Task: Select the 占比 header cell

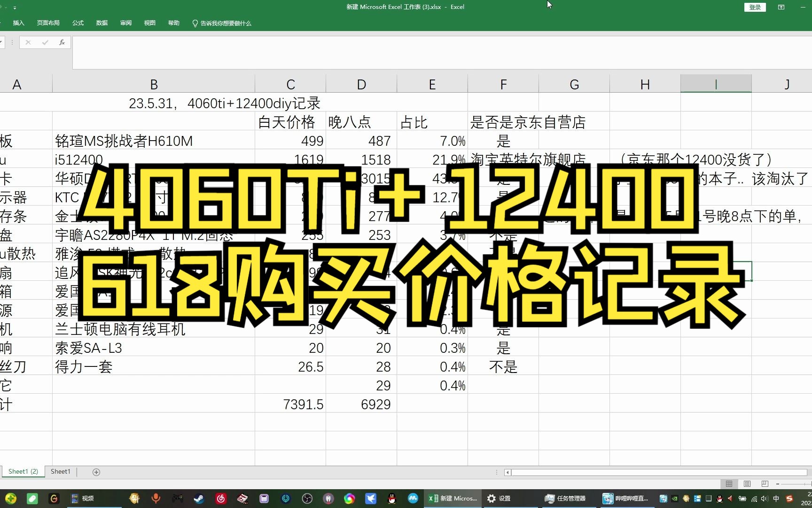Action: click(x=432, y=122)
